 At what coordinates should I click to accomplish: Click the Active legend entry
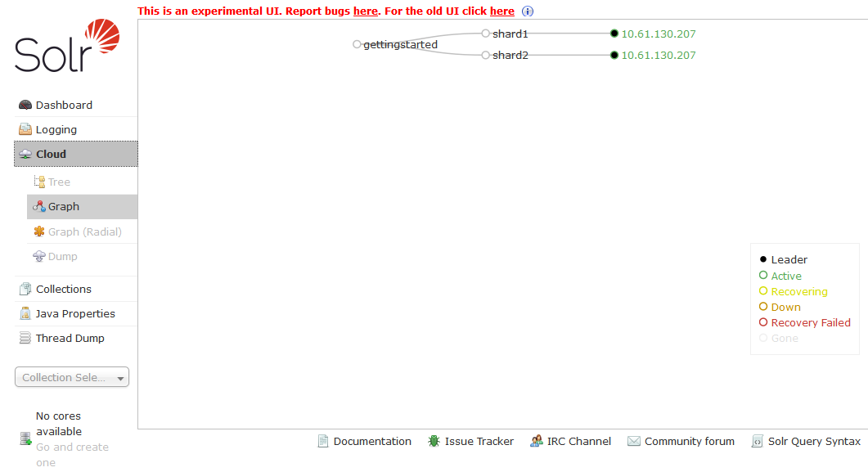(x=780, y=276)
